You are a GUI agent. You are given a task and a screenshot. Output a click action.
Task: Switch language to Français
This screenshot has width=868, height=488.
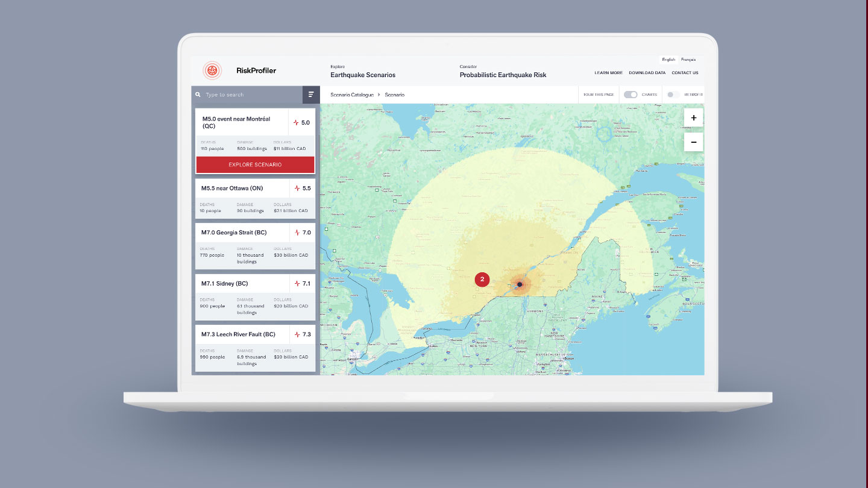click(688, 60)
